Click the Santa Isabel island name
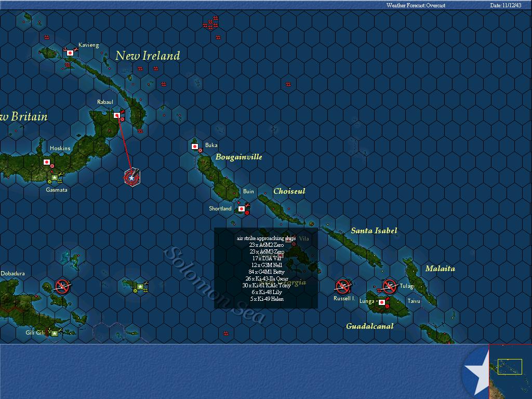 (374, 231)
